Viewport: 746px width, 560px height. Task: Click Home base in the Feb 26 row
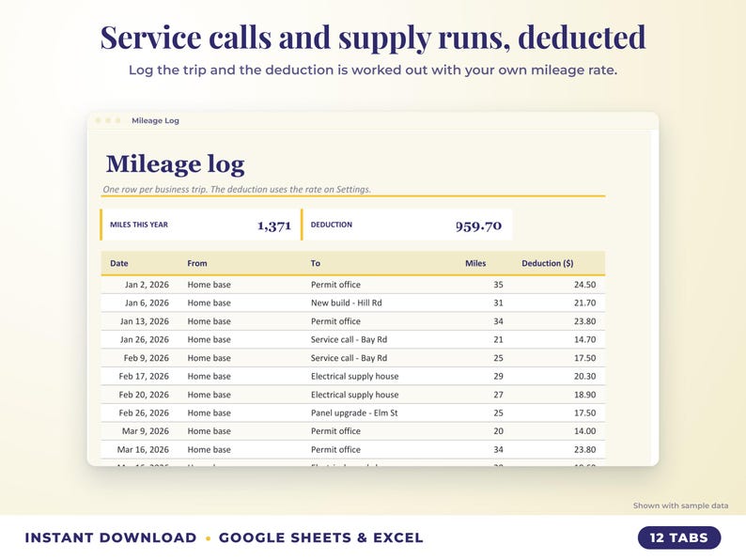[x=209, y=413]
